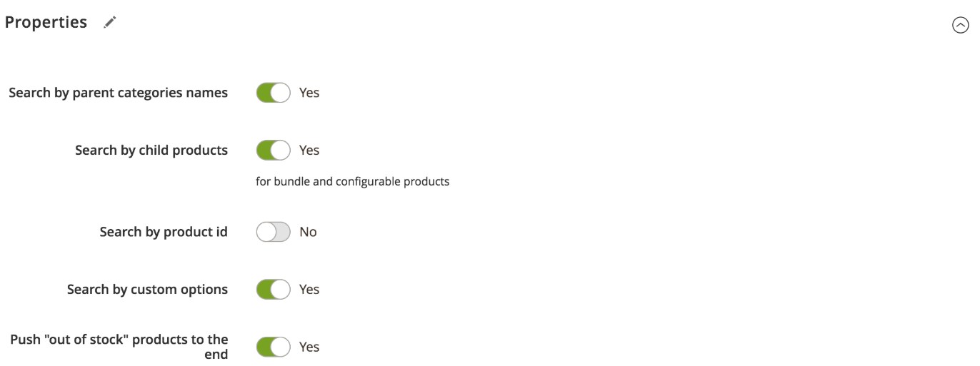Image resolution: width=980 pixels, height=366 pixels.
Task: Disable Search by parent categories names switch
Action: point(274,93)
